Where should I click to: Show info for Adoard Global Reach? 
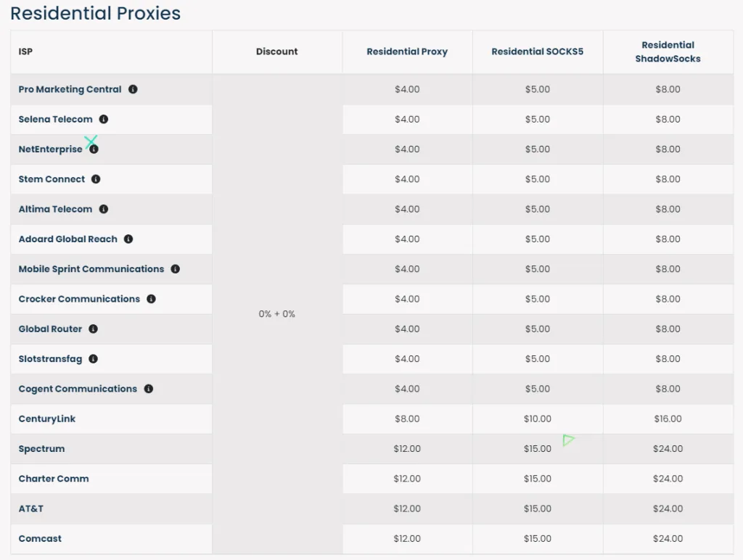coord(128,239)
